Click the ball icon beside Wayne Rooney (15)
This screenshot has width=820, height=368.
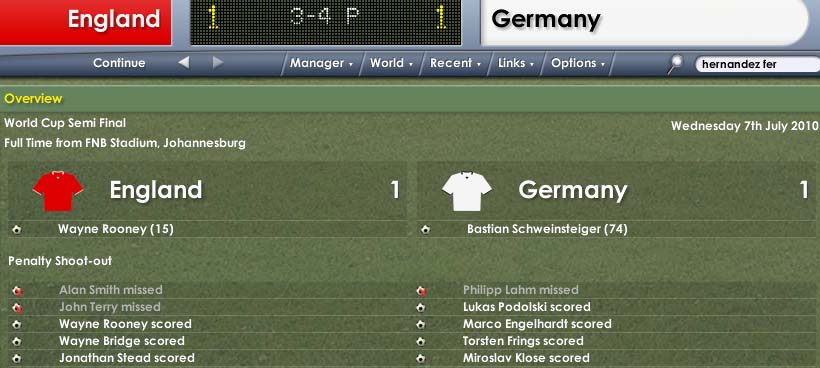[17, 229]
